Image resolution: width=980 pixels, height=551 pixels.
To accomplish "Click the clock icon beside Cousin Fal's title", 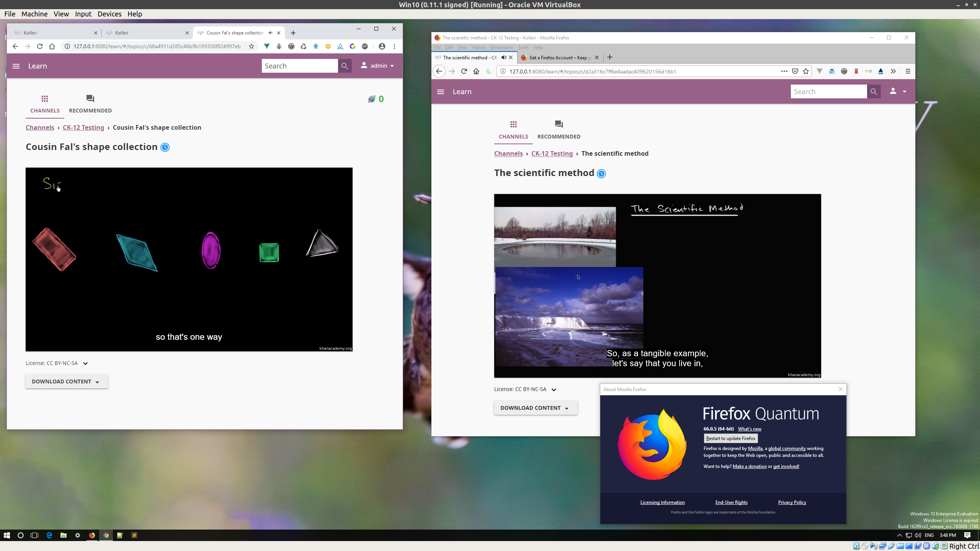I will pos(165,147).
